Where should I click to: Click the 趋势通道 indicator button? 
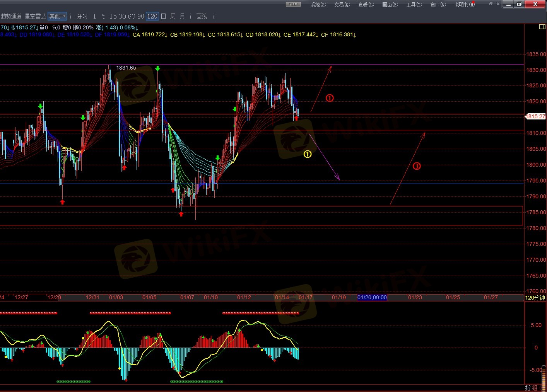click(x=11, y=16)
